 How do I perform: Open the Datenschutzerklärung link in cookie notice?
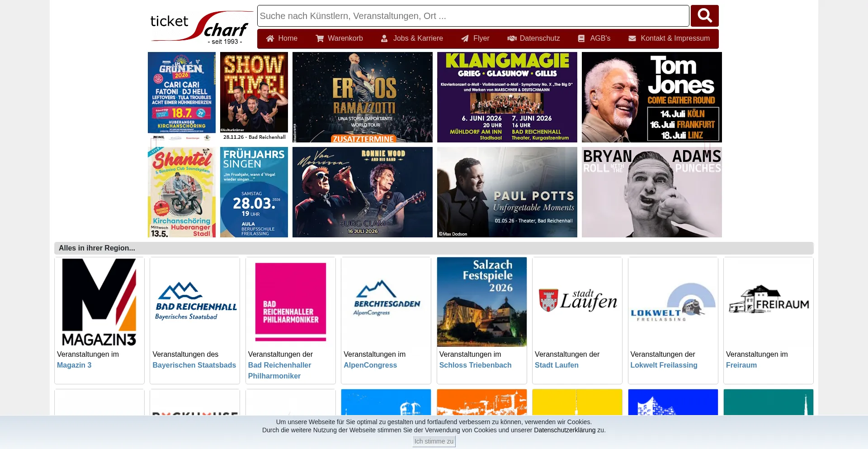tap(565, 430)
